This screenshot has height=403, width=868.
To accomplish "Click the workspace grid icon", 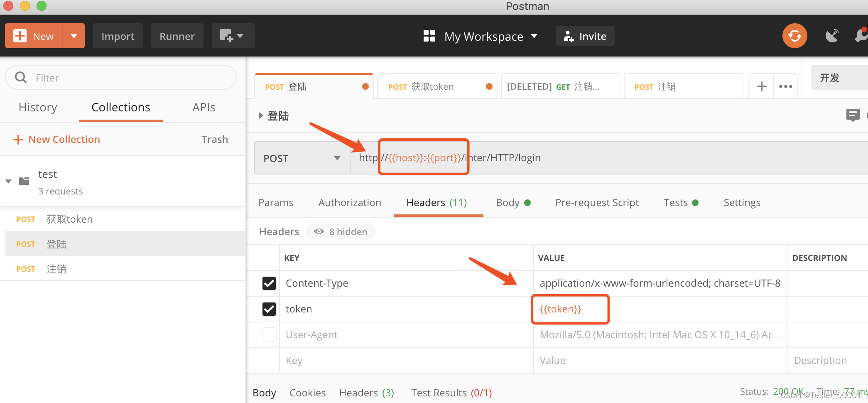I will (x=429, y=36).
